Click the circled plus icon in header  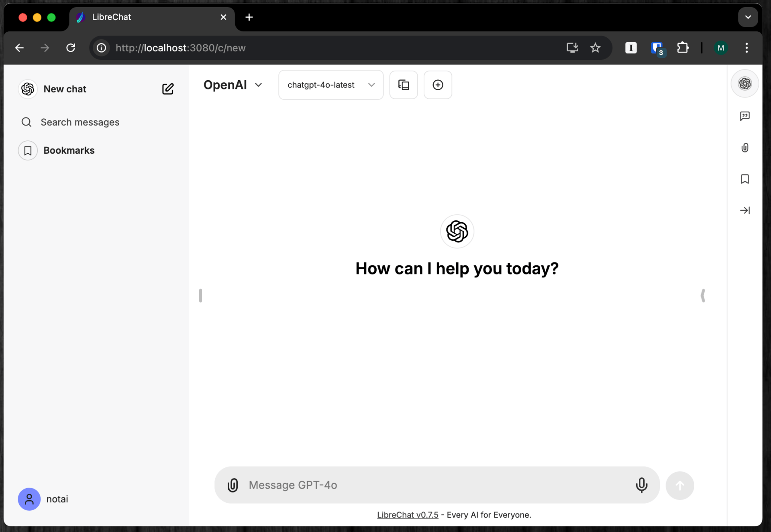(x=438, y=85)
